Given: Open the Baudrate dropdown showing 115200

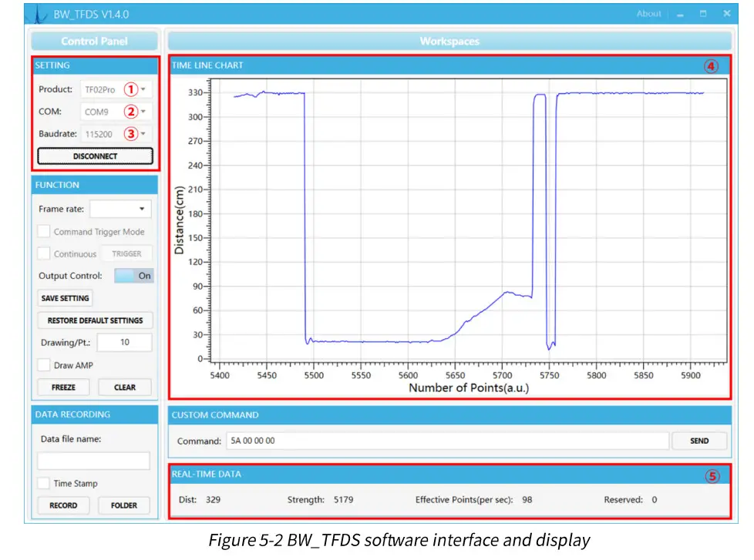Looking at the screenshot, I should click(x=116, y=134).
